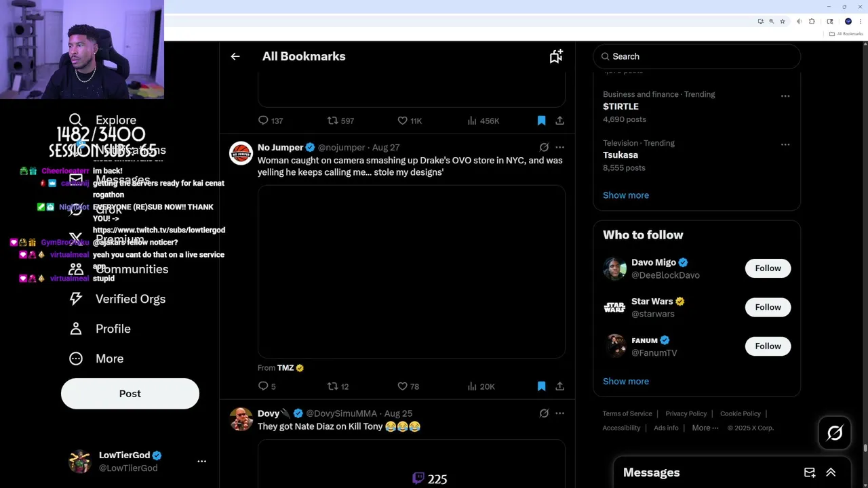The image size is (868, 488).
Task: Open Cookie Policy link
Action: [x=741, y=413]
